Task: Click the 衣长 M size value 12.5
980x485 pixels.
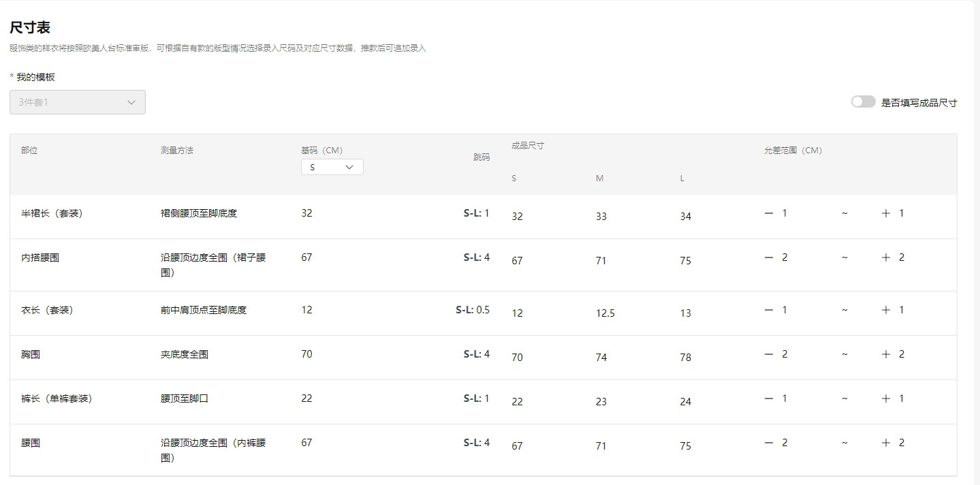Action: (605, 313)
